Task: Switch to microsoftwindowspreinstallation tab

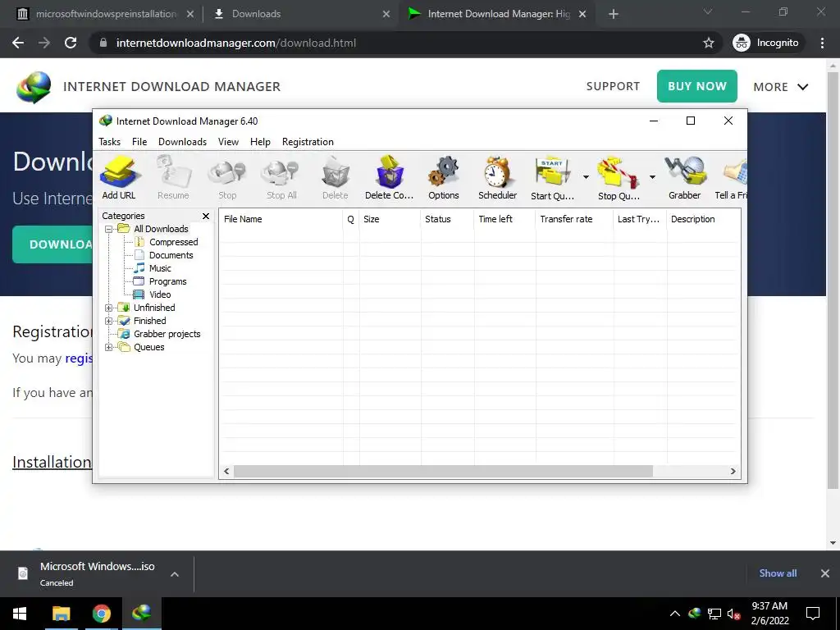Action: pos(104,14)
